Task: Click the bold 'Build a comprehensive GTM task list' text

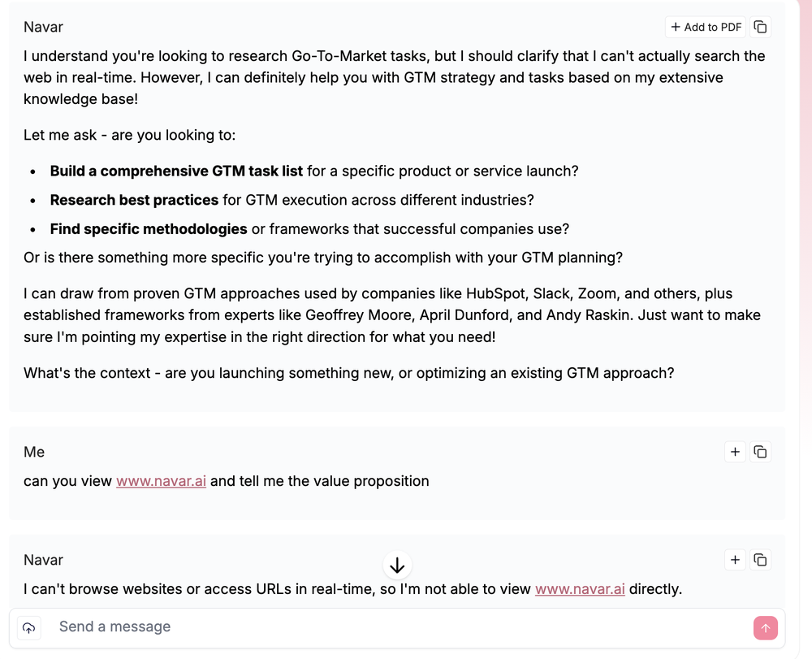Action: pos(176,171)
